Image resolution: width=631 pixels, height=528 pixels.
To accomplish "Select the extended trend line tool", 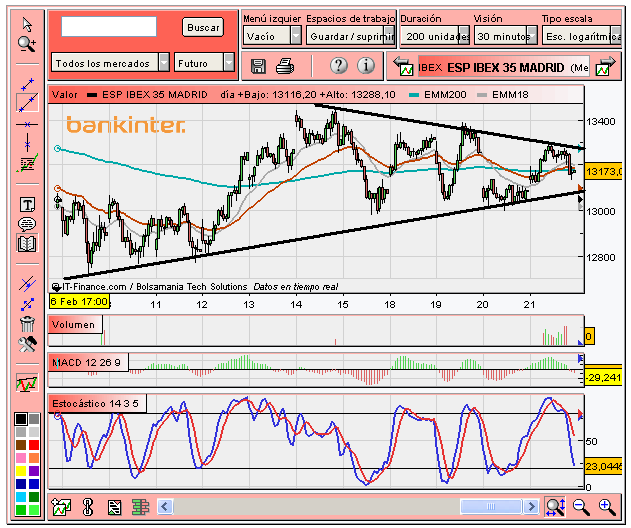I will (x=27, y=103).
